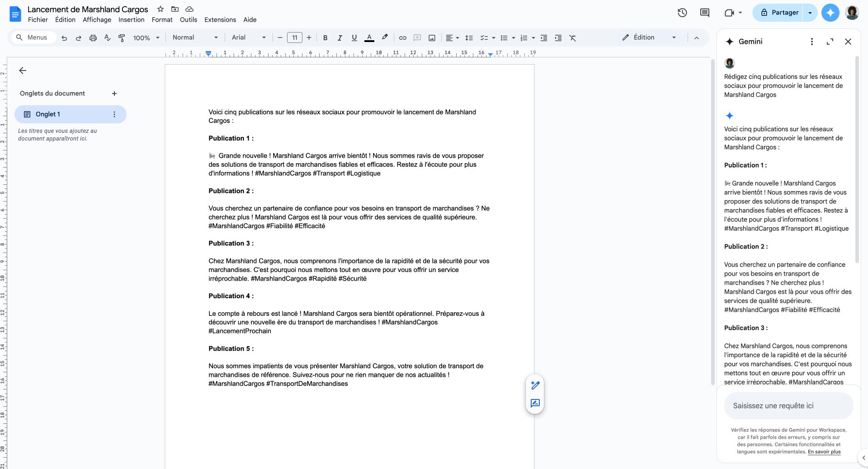Click the font size field showing 11

tap(294, 38)
